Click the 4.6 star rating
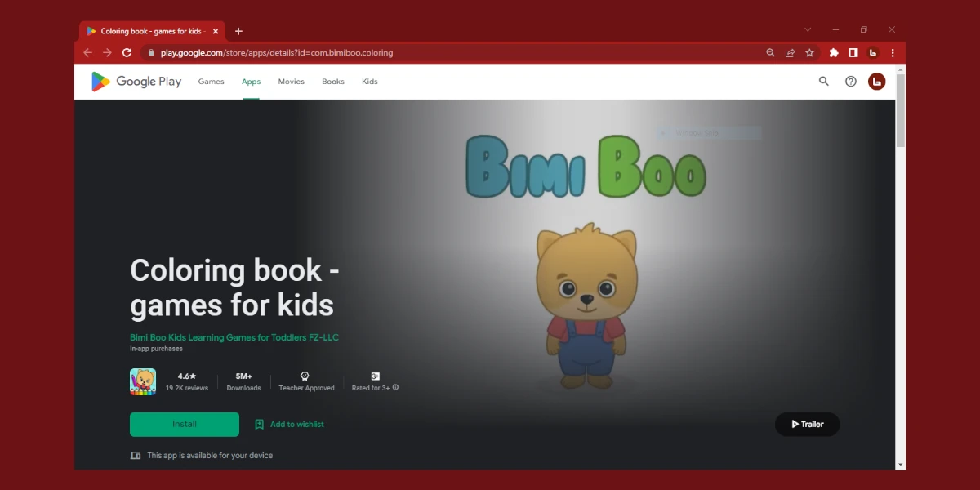The width and height of the screenshot is (980, 490). 187,376
